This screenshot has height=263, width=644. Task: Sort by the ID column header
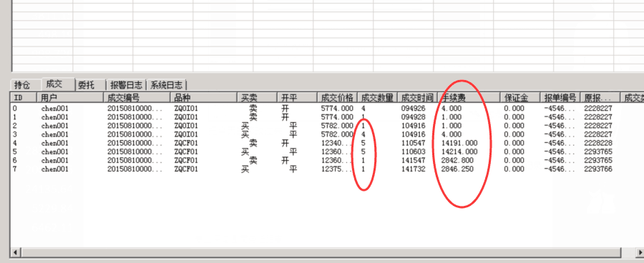pyautogui.click(x=24, y=98)
